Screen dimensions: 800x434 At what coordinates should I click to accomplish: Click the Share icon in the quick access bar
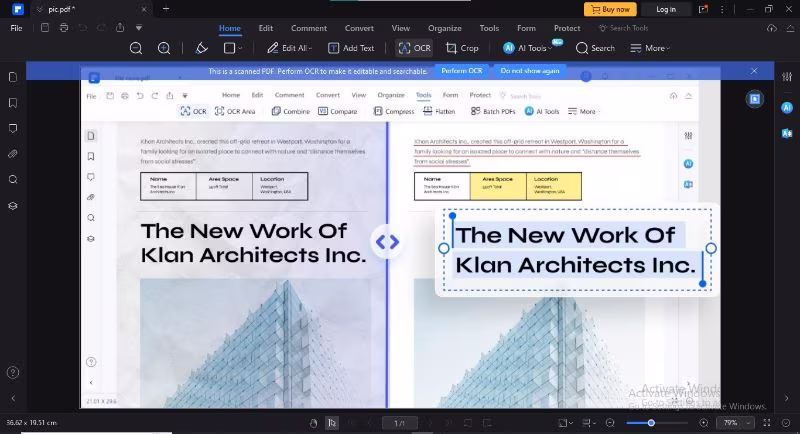pos(120,28)
